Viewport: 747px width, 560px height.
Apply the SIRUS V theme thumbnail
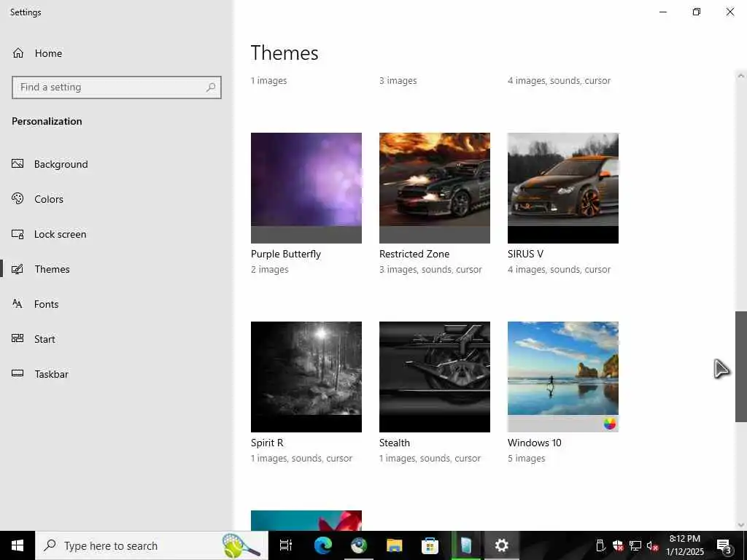pyautogui.click(x=563, y=187)
